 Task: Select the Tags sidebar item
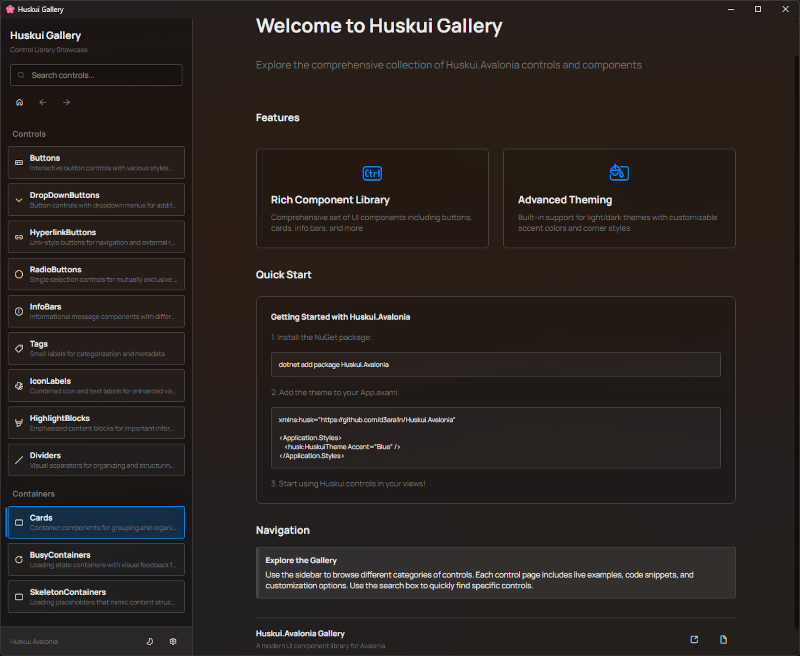pos(96,348)
